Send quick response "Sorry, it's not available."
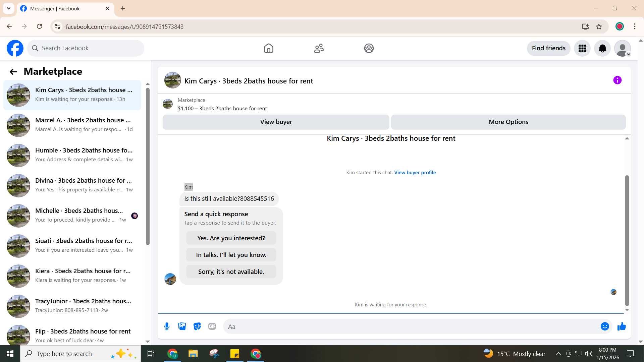The width and height of the screenshot is (644, 362). tap(231, 272)
